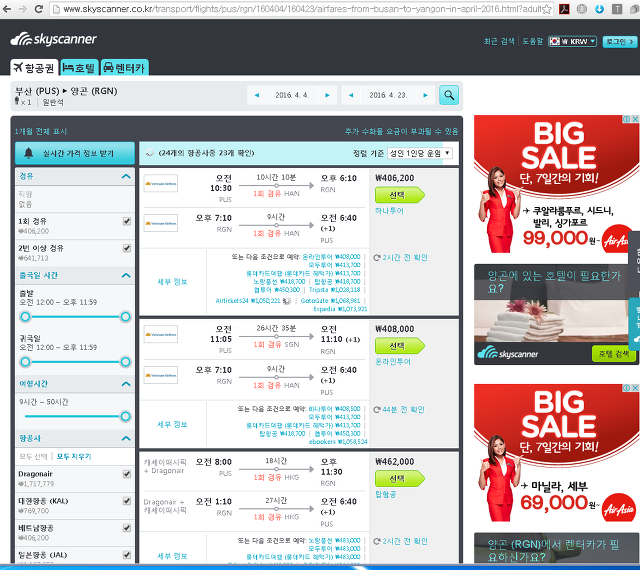Click the Expedia ₩1,073,921 offer link

tap(340, 309)
